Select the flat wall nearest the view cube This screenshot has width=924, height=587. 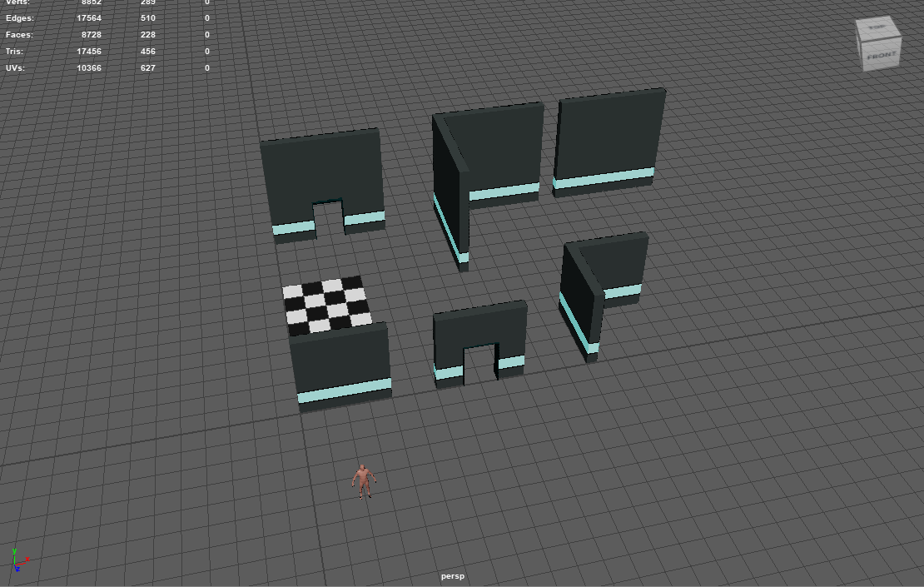609,142
